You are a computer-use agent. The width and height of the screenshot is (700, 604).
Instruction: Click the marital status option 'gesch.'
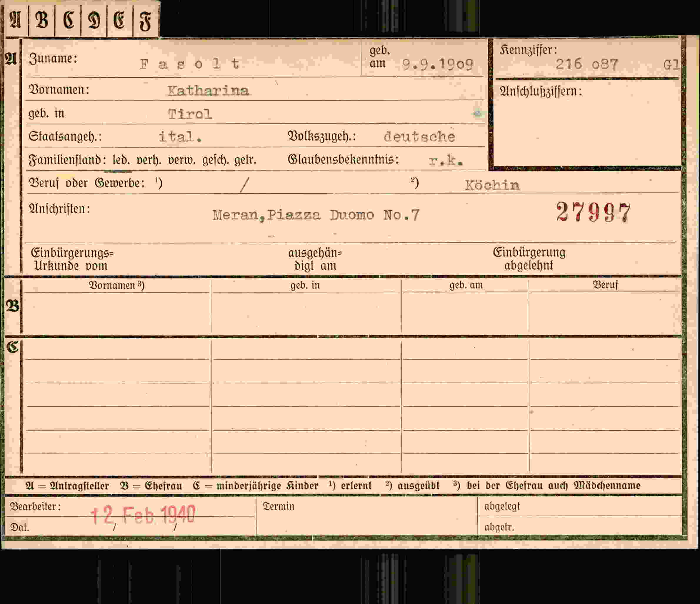[x=215, y=160]
